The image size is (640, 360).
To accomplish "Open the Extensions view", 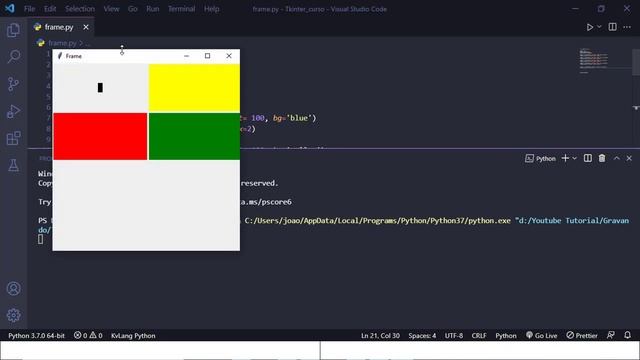I will click(13, 138).
